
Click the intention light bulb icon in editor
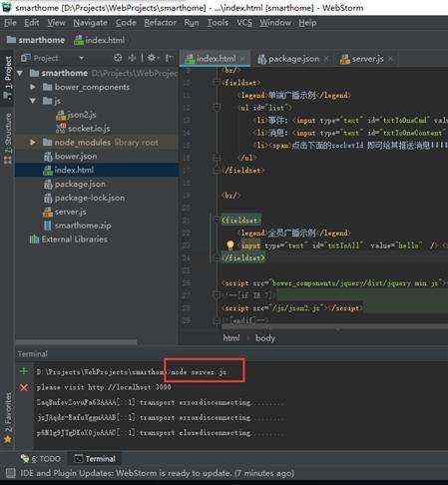[229, 245]
